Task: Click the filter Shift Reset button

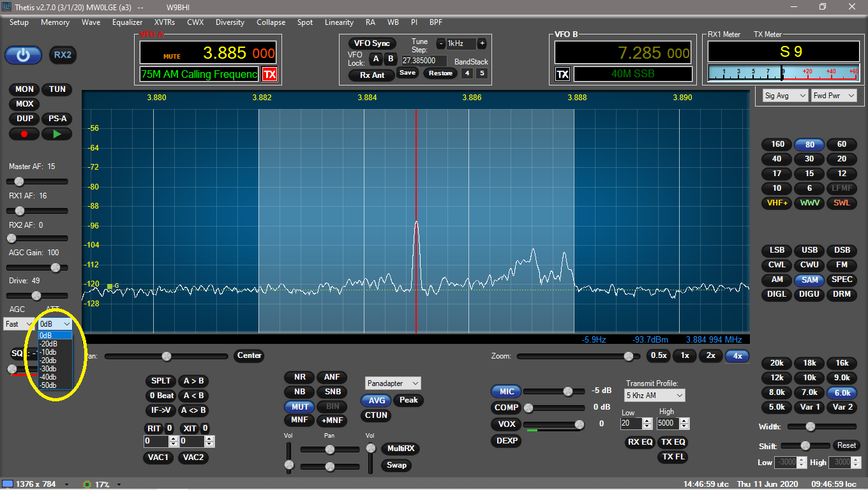Action: (x=846, y=445)
